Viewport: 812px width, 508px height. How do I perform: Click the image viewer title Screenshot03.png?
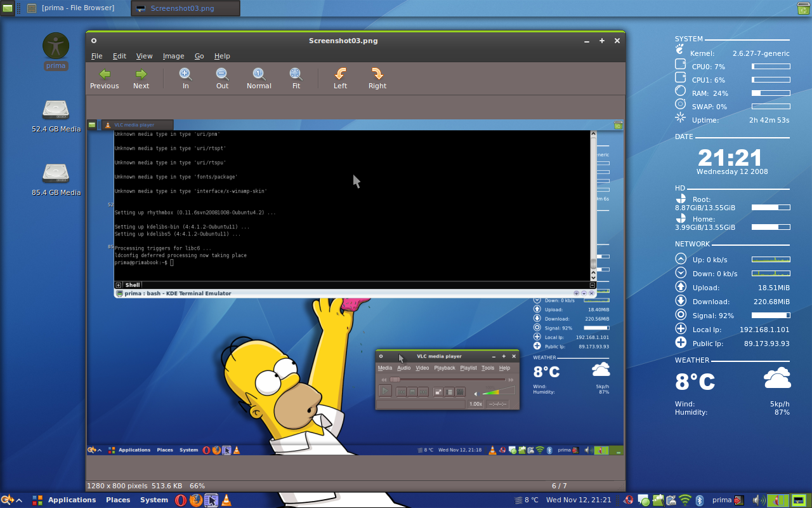[343, 41]
